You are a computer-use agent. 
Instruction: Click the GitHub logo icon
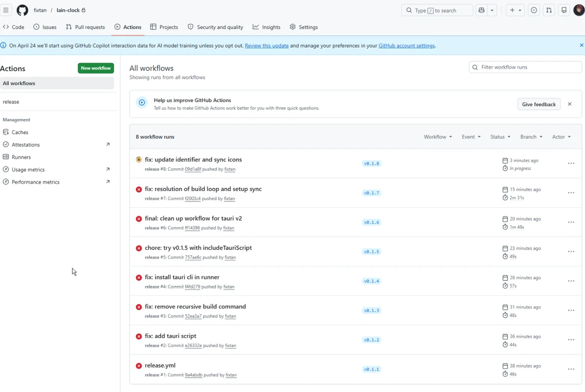[x=22, y=10]
